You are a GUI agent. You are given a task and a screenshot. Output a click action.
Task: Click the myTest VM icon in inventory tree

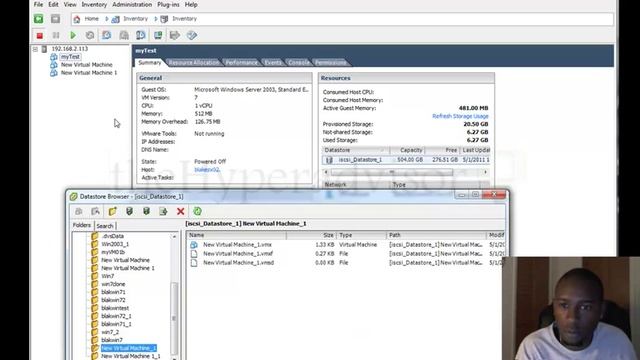(x=53, y=57)
